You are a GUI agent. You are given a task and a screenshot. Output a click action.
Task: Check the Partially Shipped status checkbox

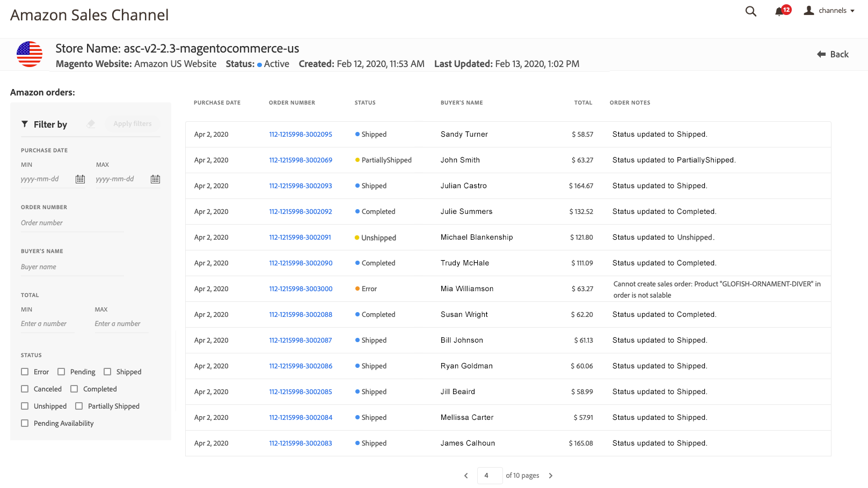(79, 406)
